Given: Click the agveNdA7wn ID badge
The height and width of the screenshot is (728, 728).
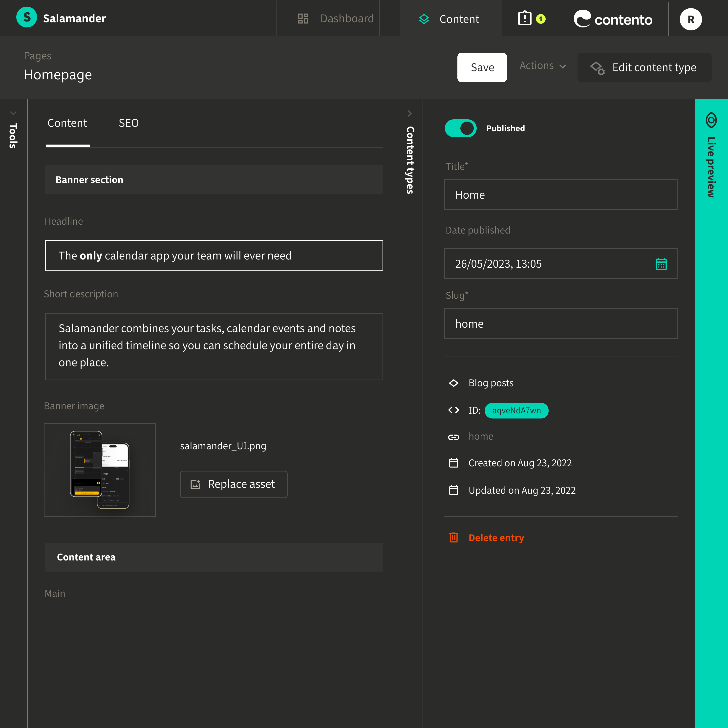Looking at the screenshot, I should pyautogui.click(x=516, y=410).
